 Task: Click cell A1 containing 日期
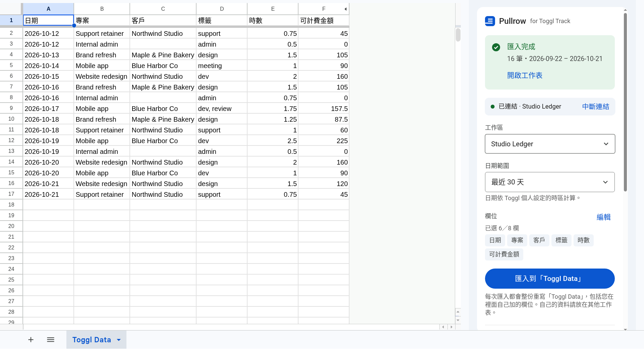48,20
